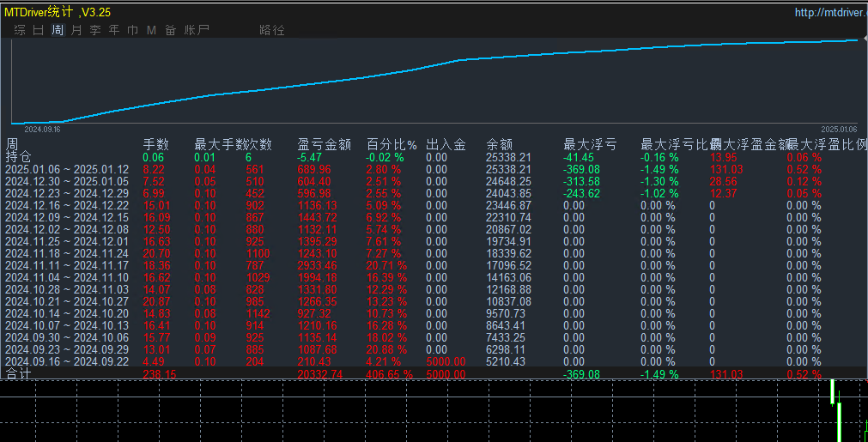Image resolution: width=868 pixels, height=442 pixels.
Task: Switch to the 综 summary tab
Action: (20, 30)
